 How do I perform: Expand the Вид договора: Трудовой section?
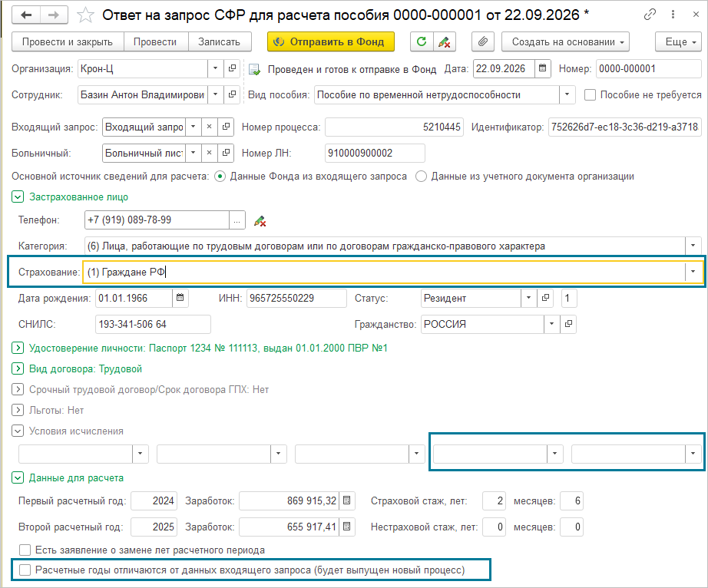coord(18,368)
